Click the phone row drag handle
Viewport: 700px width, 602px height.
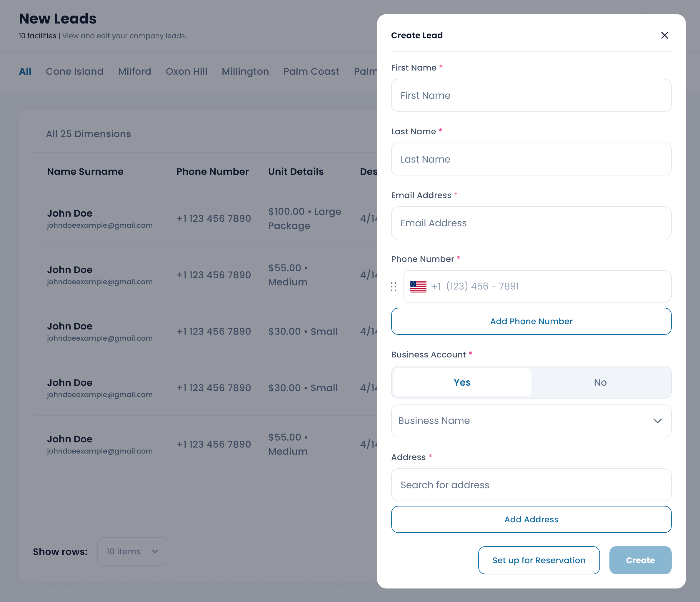point(393,286)
